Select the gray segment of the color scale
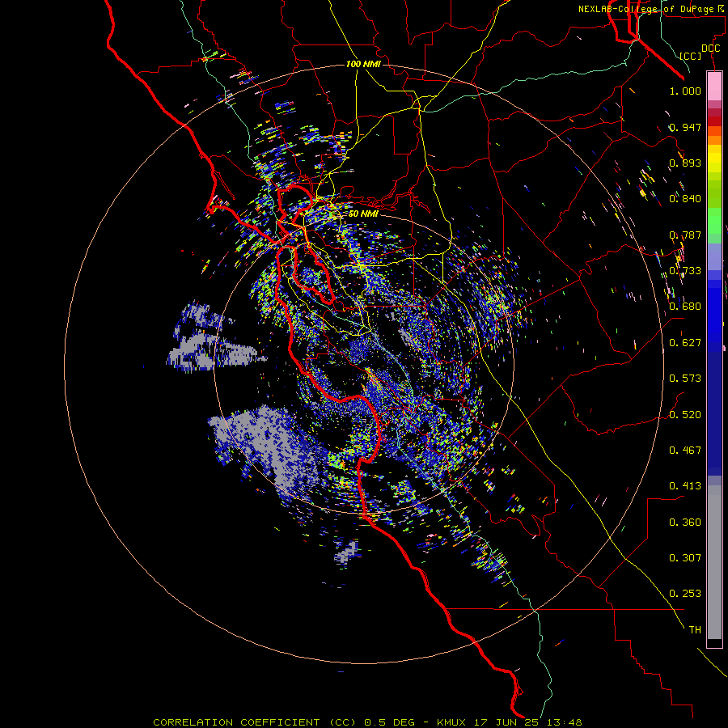This screenshot has height=728, width=728. (x=714, y=562)
